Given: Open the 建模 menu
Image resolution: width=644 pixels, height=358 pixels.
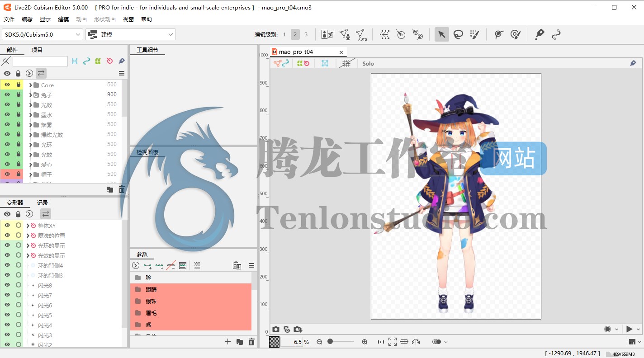Looking at the screenshot, I should 63,19.
